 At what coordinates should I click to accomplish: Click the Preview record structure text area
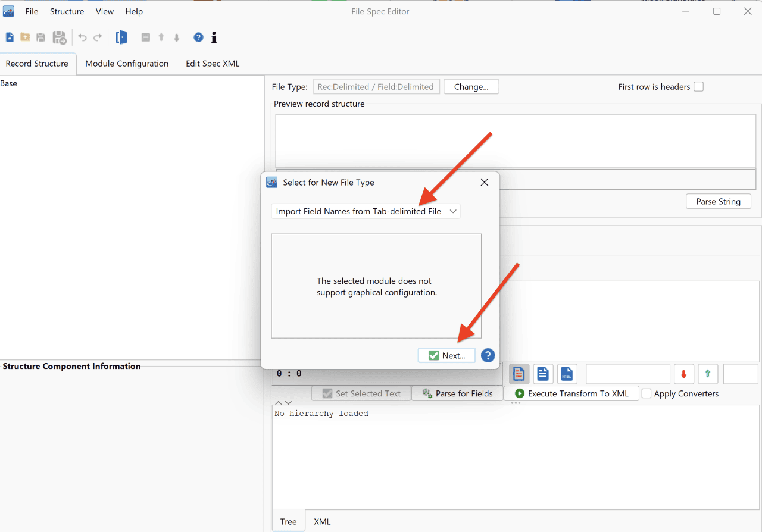point(516,141)
